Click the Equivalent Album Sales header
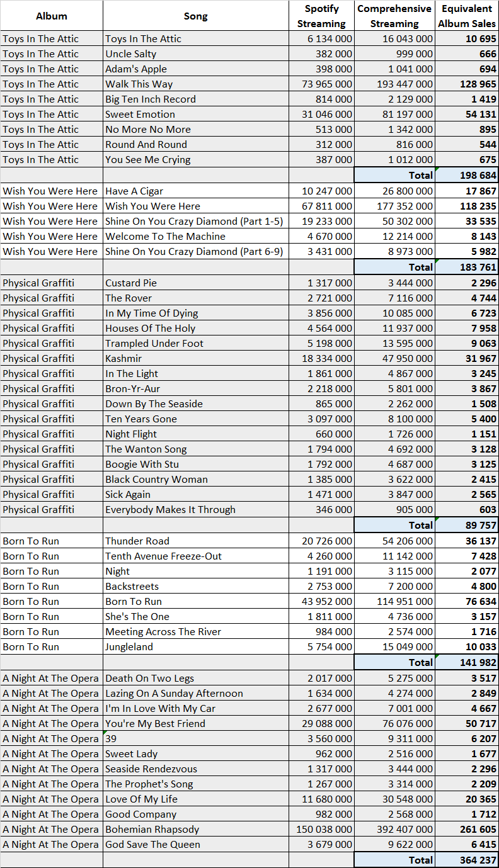Viewport: 499px width, 868px height. 467,16
